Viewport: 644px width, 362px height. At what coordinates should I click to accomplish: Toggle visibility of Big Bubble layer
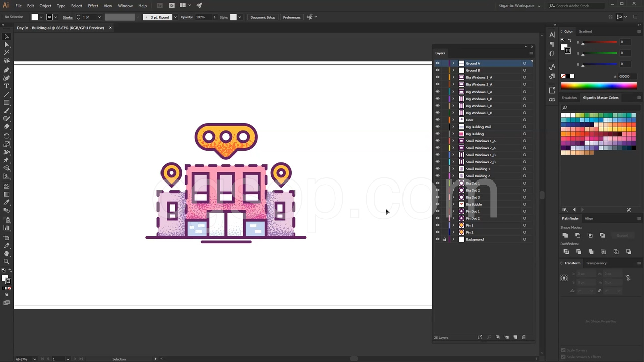[437, 204]
